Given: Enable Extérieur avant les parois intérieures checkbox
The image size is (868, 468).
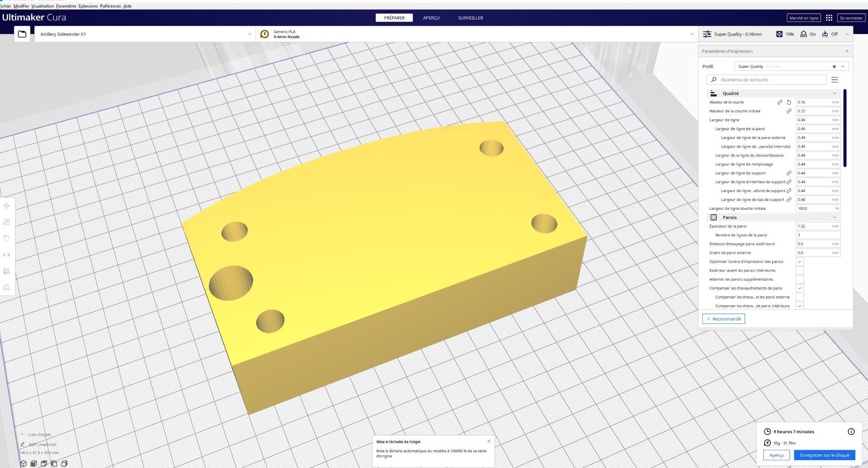Looking at the screenshot, I should [800, 270].
